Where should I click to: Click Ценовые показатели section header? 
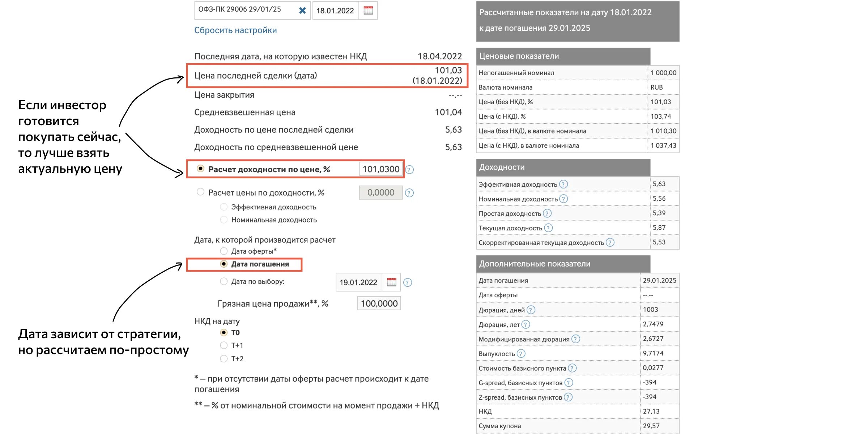coord(563,56)
